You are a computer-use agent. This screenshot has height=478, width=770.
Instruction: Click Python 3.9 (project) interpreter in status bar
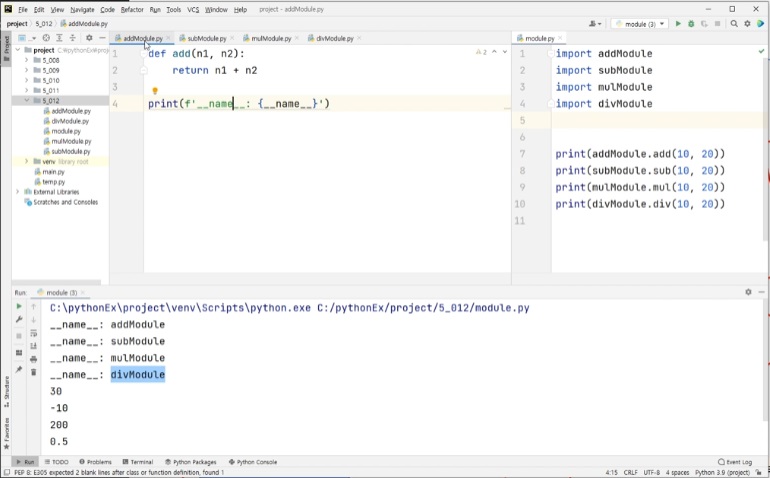(722, 473)
